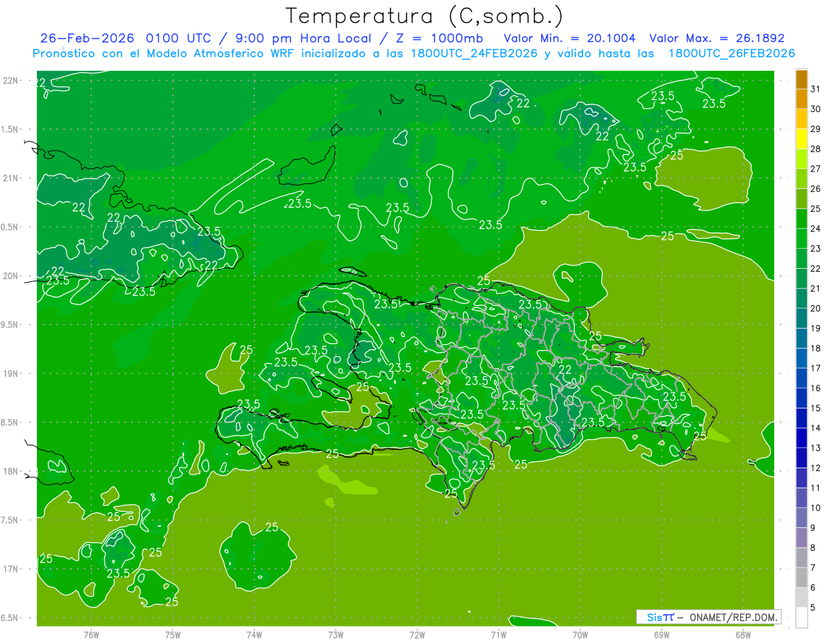Viewport: 834px width, 644px height.
Task: Click the '20N' latitude axis label
Action: pyautogui.click(x=10, y=276)
